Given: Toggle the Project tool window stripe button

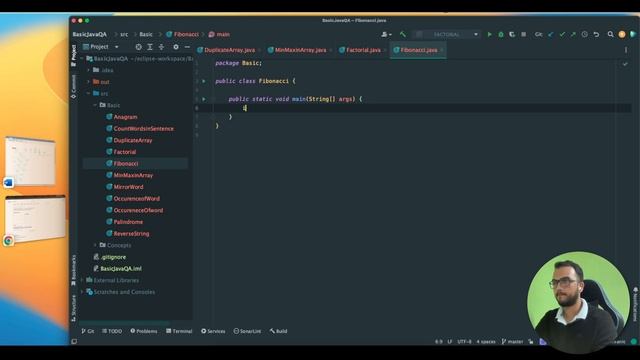Looking at the screenshot, I should (73, 55).
